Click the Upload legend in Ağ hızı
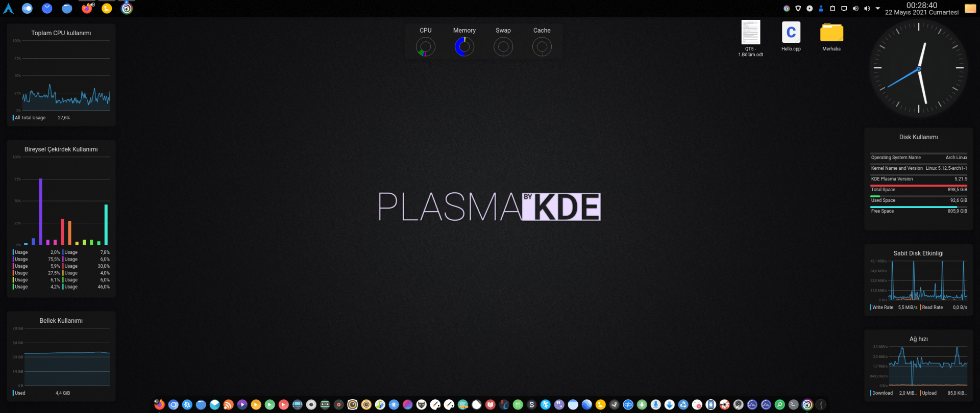 click(x=944, y=393)
